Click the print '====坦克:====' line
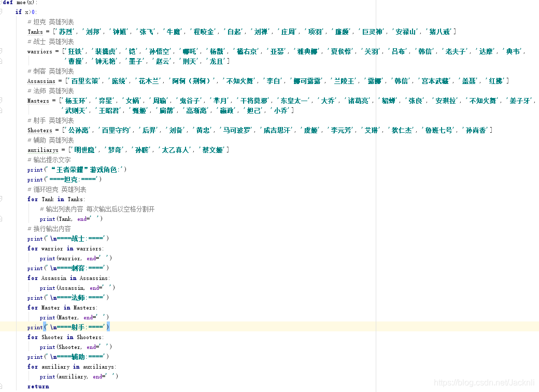 [x=64, y=179]
